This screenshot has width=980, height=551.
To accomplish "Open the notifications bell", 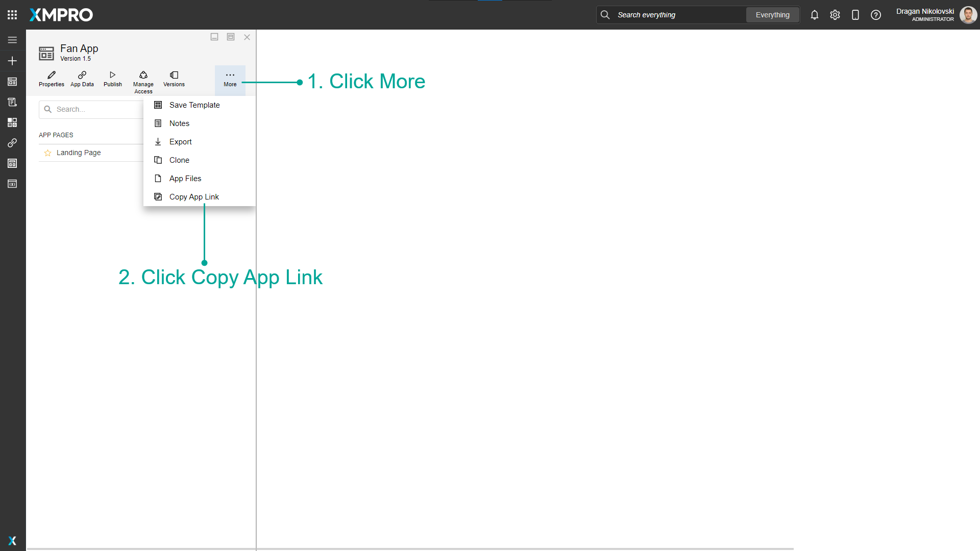I will 815,15.
